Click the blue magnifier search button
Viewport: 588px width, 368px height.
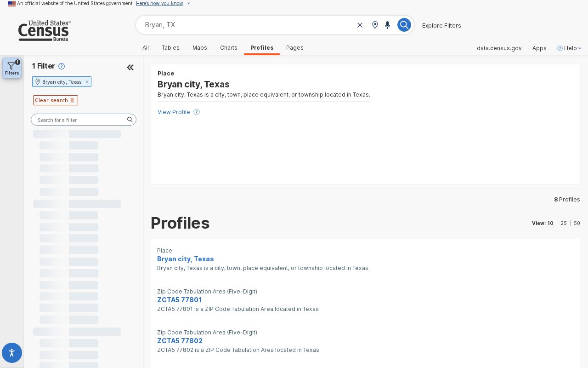tap(404, 25)
